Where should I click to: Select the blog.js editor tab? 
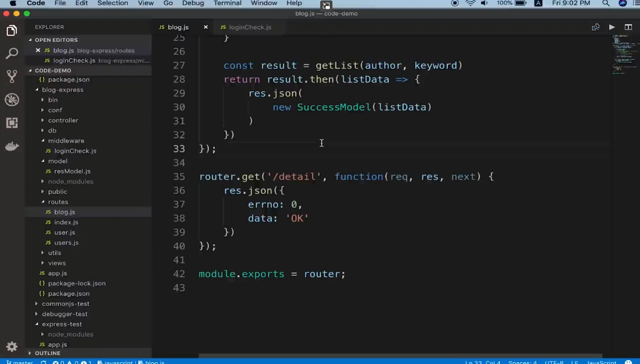click(x=178, y=27)
